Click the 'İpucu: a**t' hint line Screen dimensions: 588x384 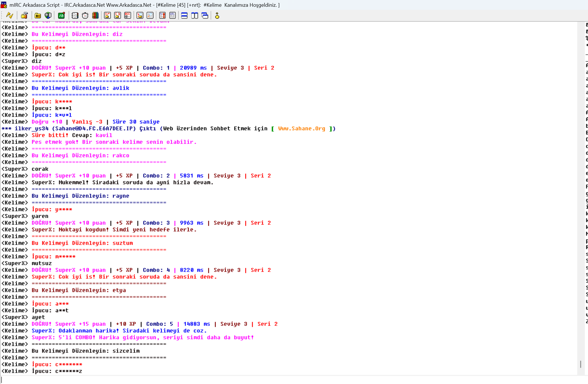coord(35,310)
